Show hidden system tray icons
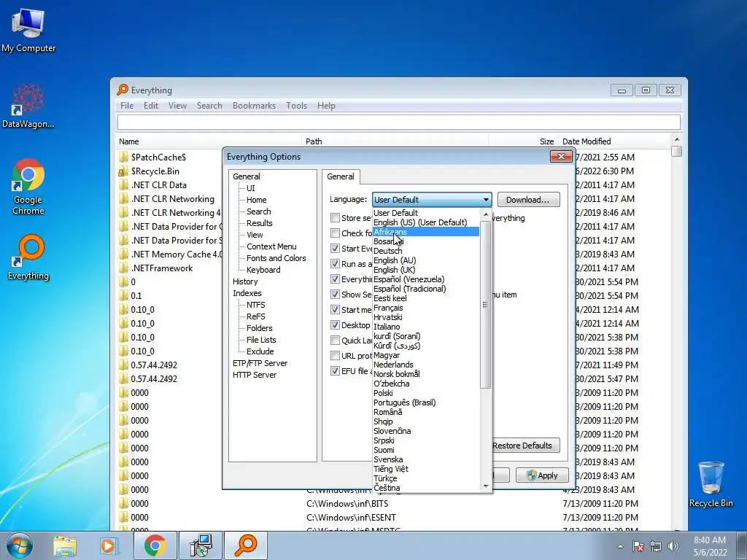 [x=620, y=546]
